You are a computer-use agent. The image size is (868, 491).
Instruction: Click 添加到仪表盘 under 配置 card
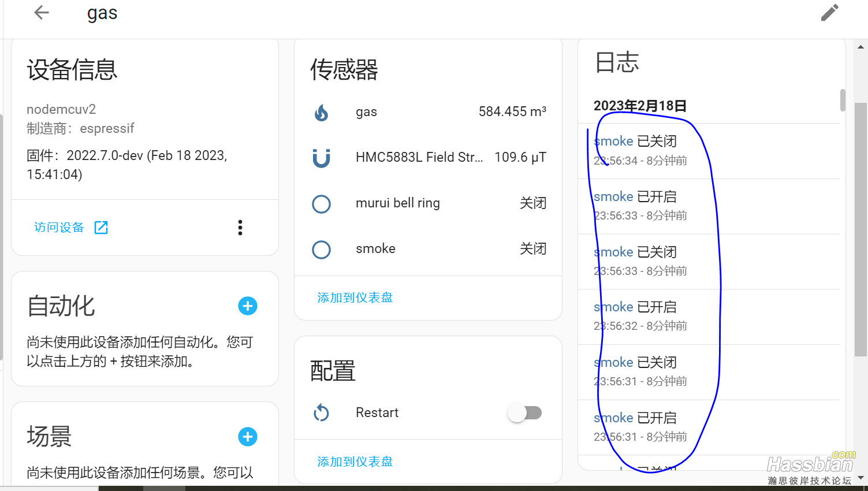click(x=355, y=462)
